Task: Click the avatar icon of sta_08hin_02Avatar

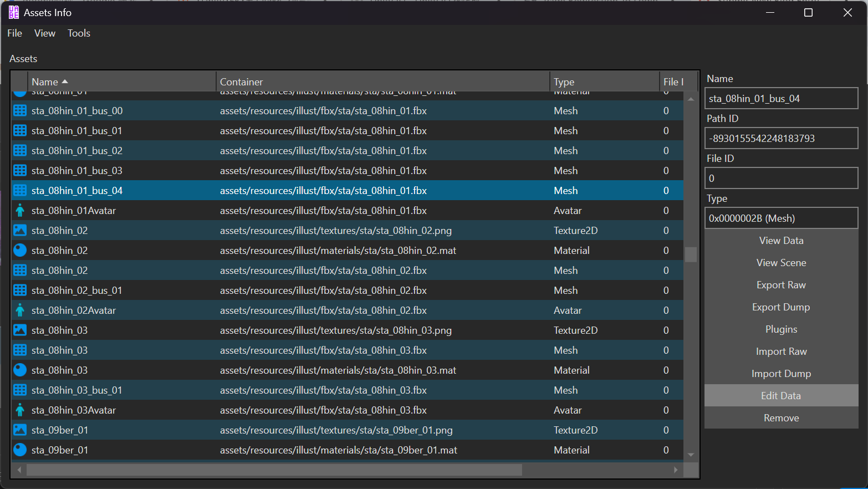Action: (20, 310)
